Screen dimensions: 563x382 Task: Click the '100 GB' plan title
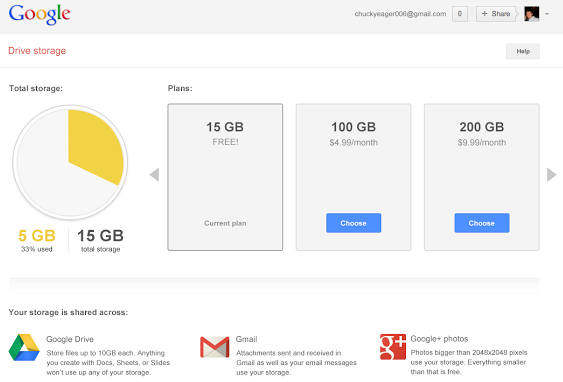tap(353, 127)
